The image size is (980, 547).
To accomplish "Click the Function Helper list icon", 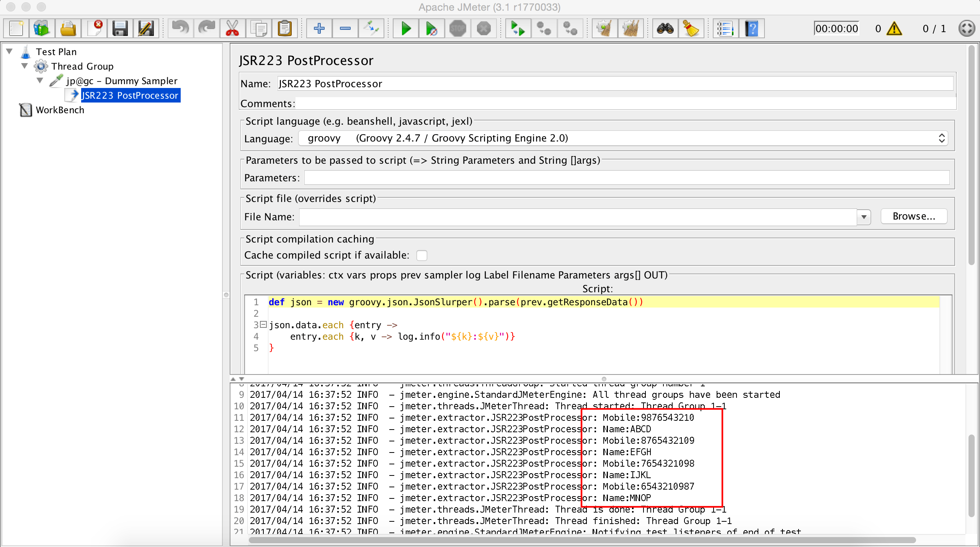I will click(725, 29).
